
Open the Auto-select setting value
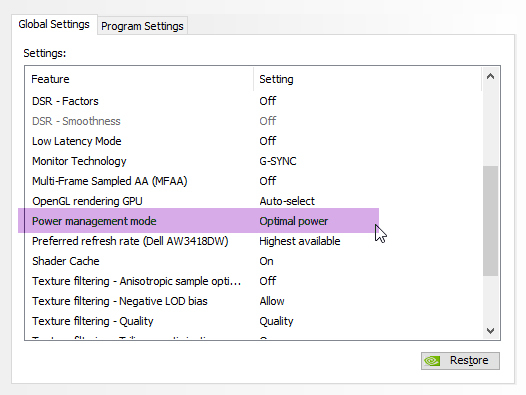point(287,201)
